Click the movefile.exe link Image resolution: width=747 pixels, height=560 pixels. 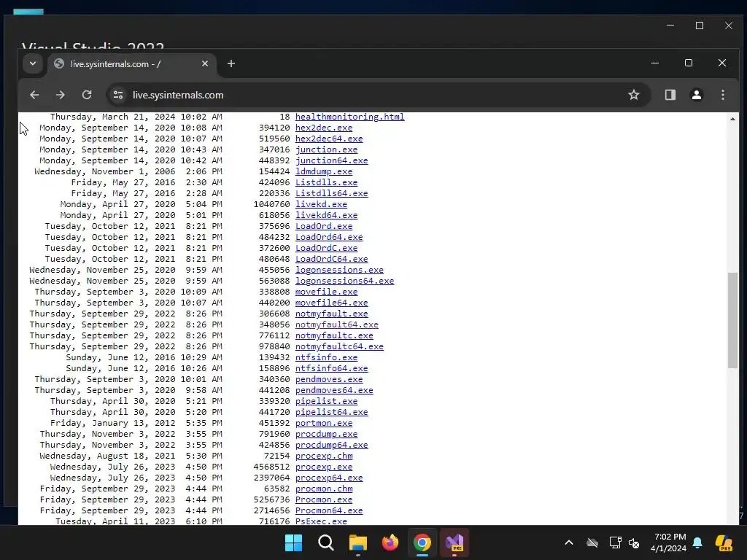point(326,292)
